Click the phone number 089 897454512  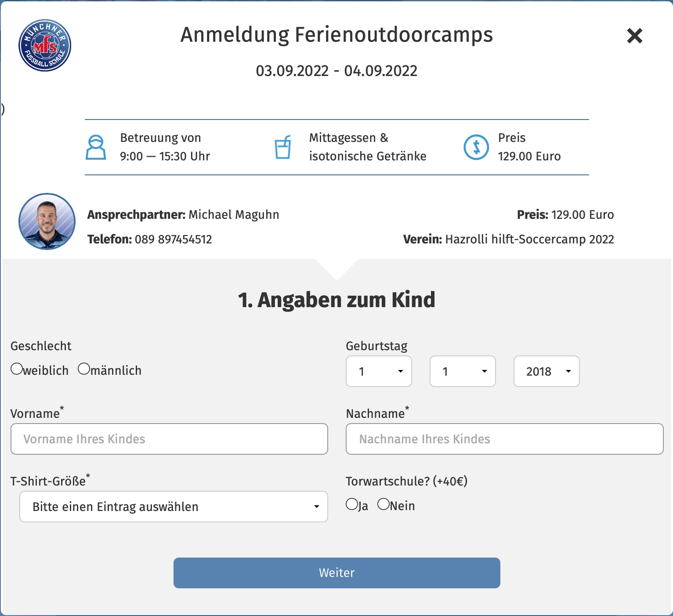tap(173, 239)
